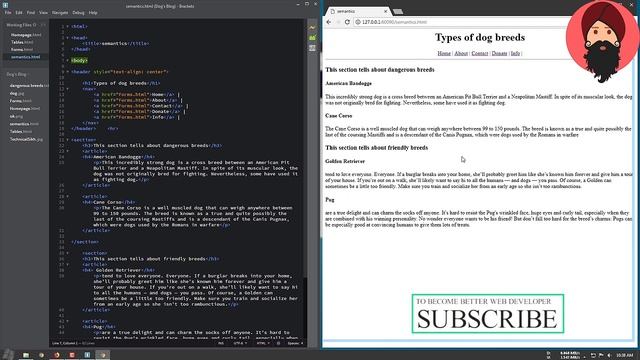The width and height of the screenshot is (640, 360).
Task: Open dangerous breeds file in project tree
Action: tap(29, 86)
